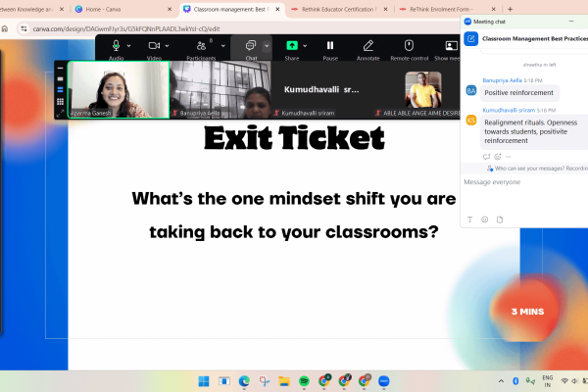Open the Windows Start menu

[205, 380]
